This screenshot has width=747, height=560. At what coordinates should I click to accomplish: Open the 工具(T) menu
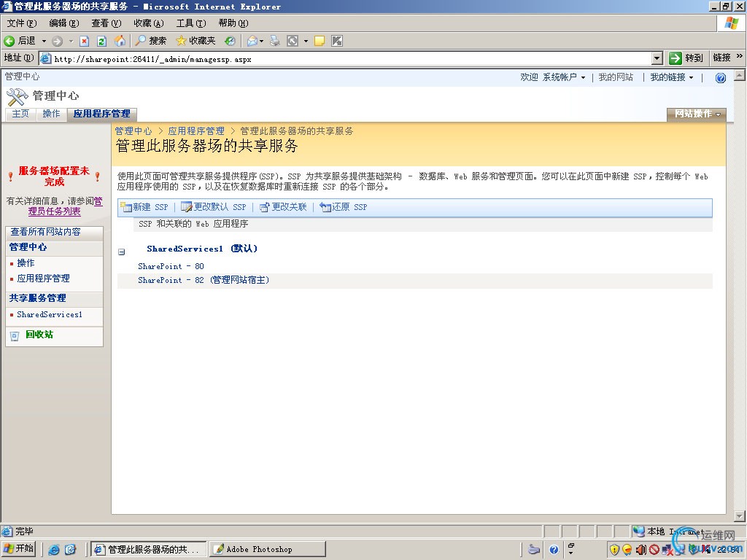click(191, 23)
